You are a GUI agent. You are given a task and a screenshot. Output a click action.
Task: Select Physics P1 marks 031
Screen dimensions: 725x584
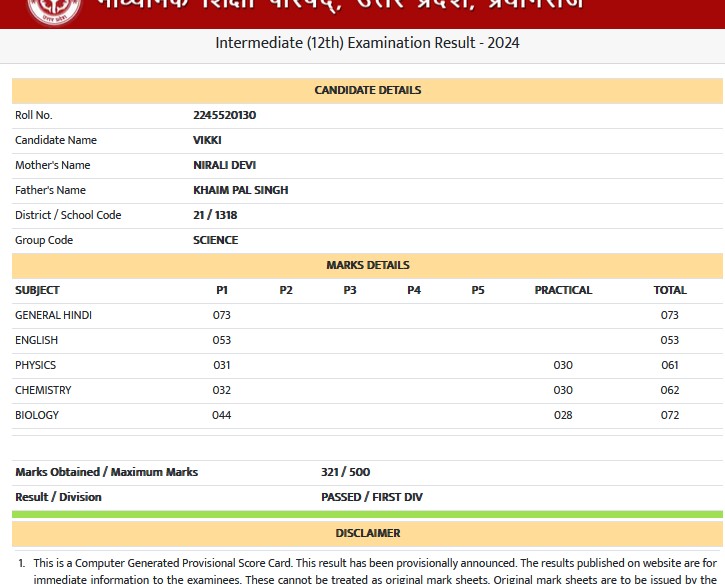pos(222,365)
